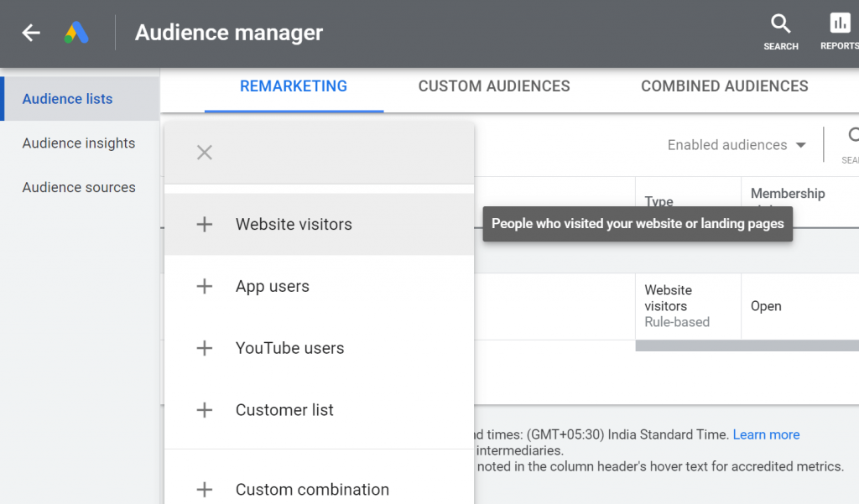The image size is (859, 504).
Task: Select Audience lists in the sidebar
Action: pyautogui.click(x=80, y=99)
